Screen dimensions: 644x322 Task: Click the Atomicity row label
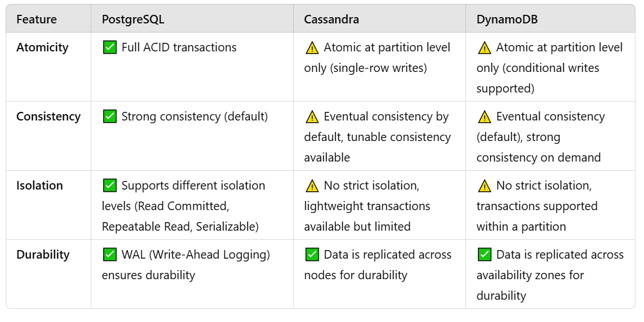(42, 47)
